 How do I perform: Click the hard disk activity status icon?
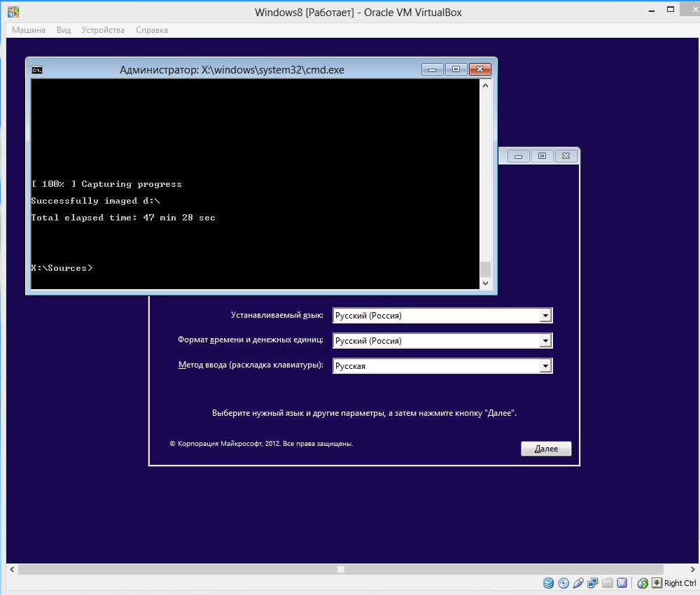pyautogui.click(x=548, y=583)
